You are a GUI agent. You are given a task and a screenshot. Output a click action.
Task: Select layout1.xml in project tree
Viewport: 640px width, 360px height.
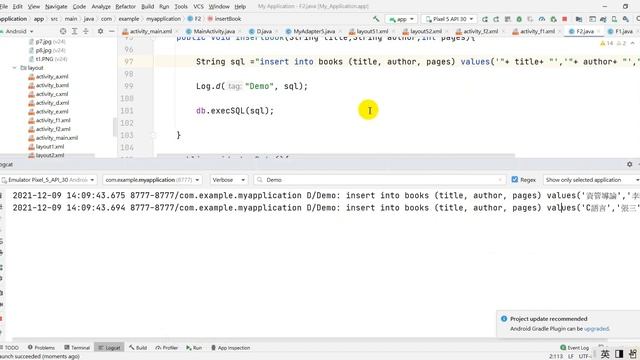pos(46,147)
